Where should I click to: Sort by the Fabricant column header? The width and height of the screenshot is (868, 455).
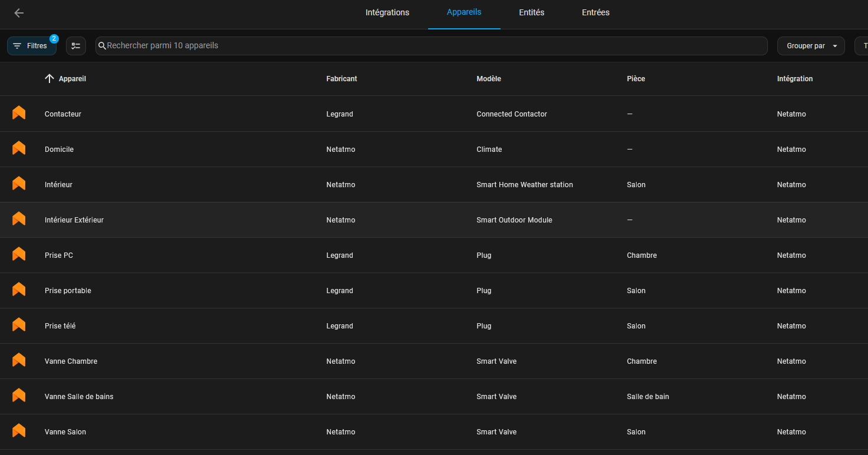(342, 79)
